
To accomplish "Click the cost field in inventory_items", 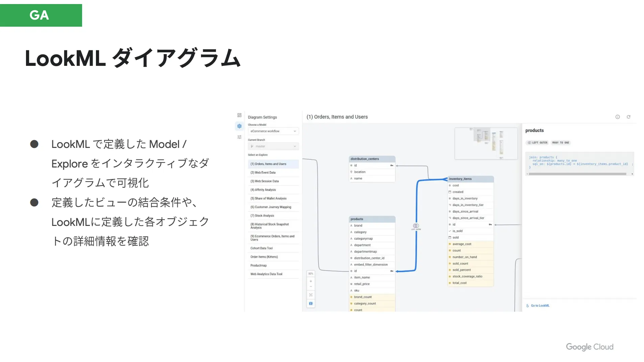I will [471, 185].
